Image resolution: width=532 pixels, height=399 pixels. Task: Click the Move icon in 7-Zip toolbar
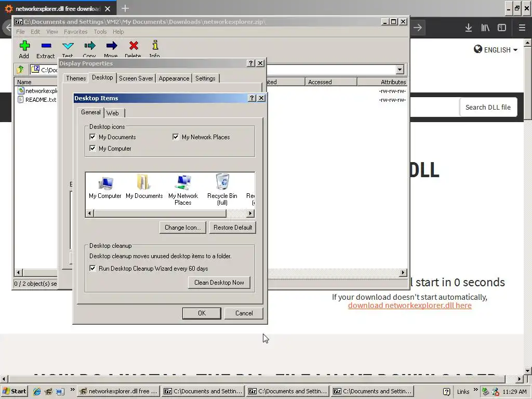(x=111, y=46)
